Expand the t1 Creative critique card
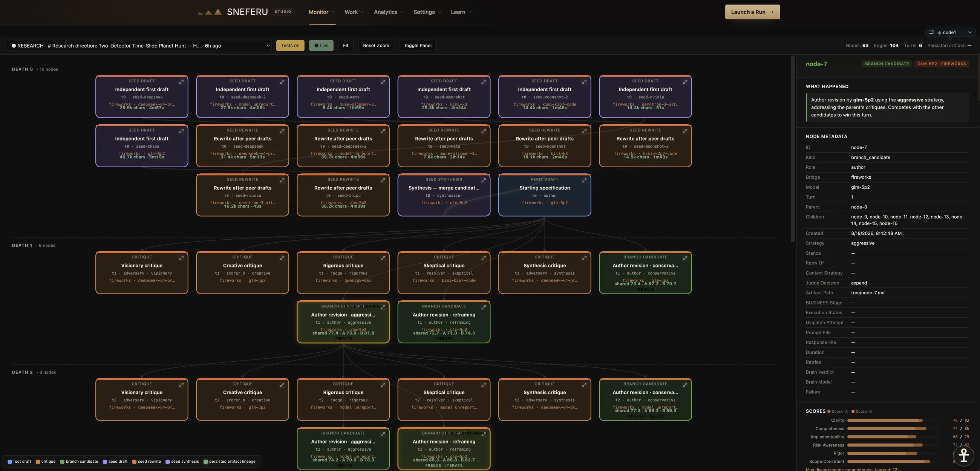Screen dimensions: 980x471 [282, 258]
